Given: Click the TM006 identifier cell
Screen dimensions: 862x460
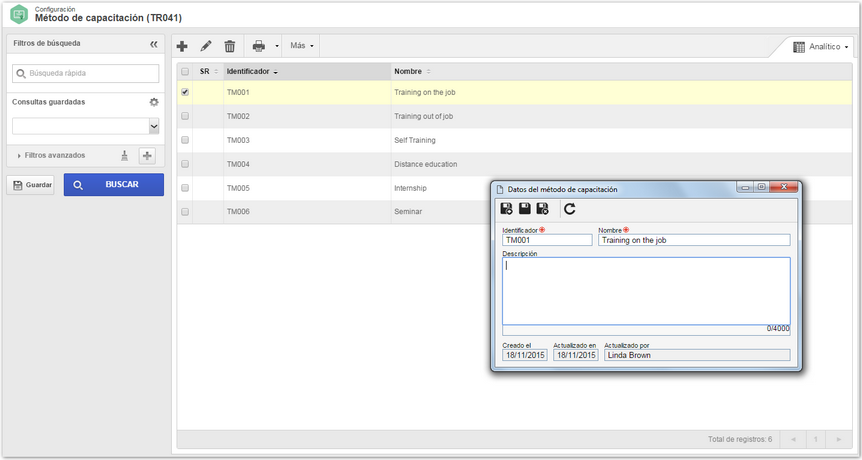Looking at the screenshot, I should [x=238, y=212].
